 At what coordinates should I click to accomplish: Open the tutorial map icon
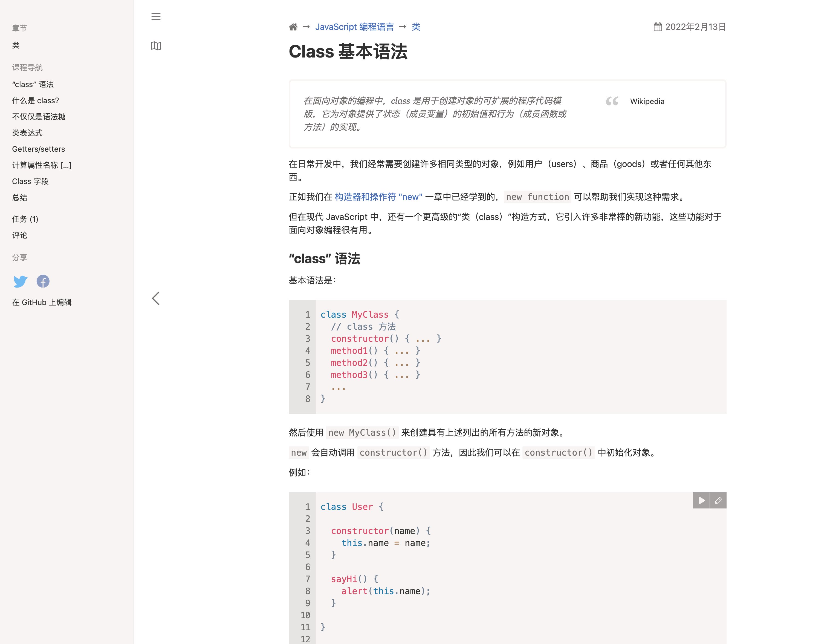tap(156, 46)
